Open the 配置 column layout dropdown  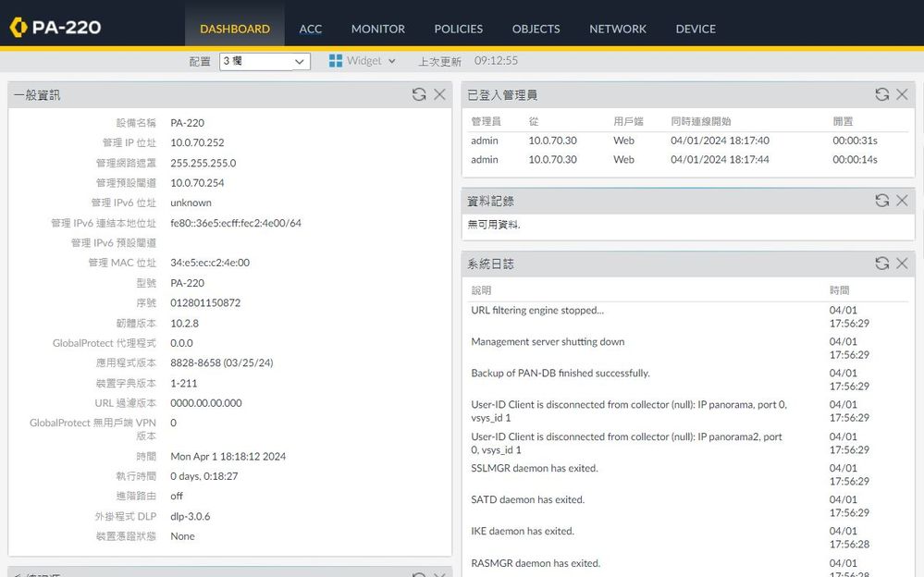point(265,61)
